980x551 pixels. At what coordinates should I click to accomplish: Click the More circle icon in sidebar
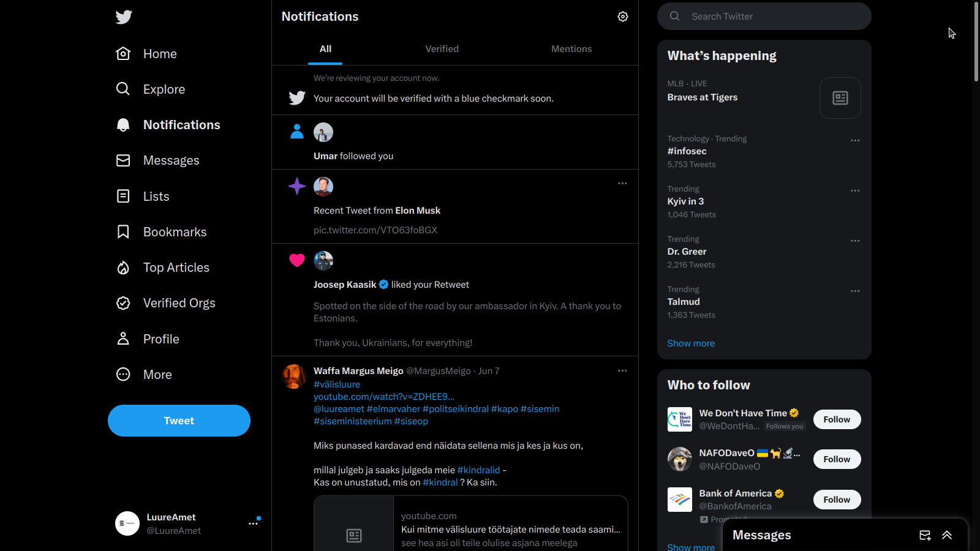[123, 374]
